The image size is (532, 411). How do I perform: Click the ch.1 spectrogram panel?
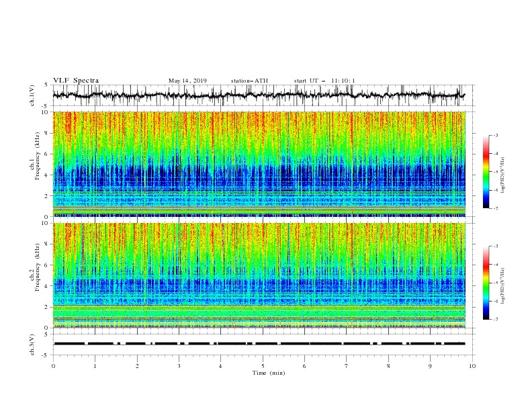(x=259, y=164)
